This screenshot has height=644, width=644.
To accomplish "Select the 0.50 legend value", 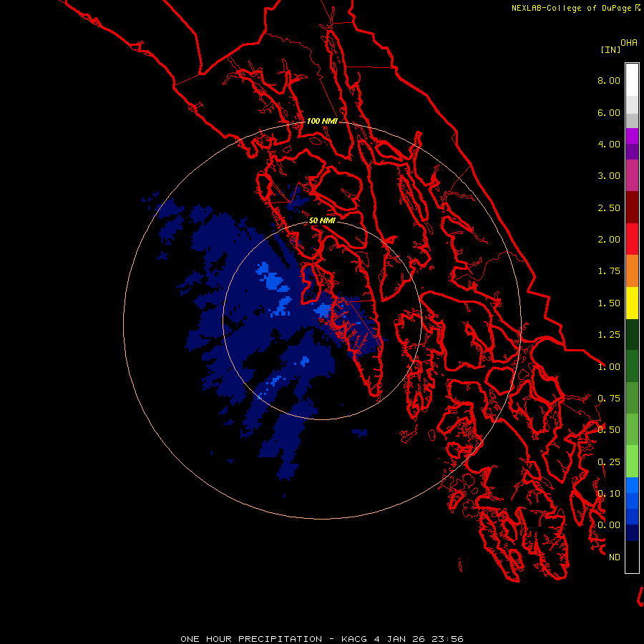I will click(x=609, y=430).
